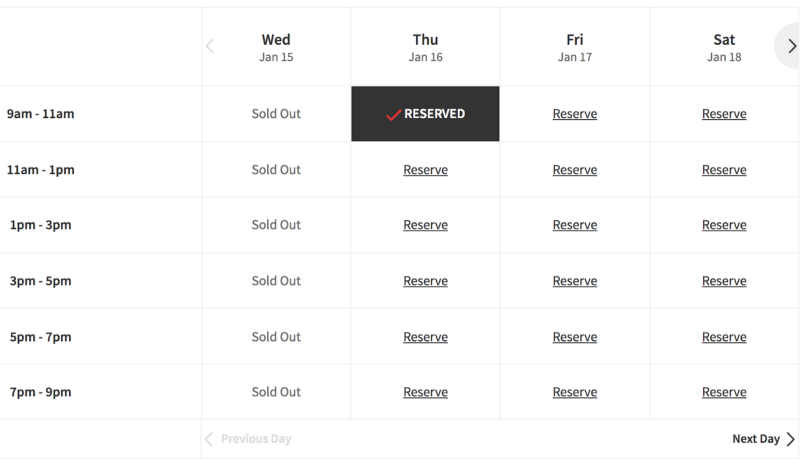The width and height of the screenshot is (800, 459).
Task: Reserve Saturday 3pm - 5pm slot
Action: 724,281
